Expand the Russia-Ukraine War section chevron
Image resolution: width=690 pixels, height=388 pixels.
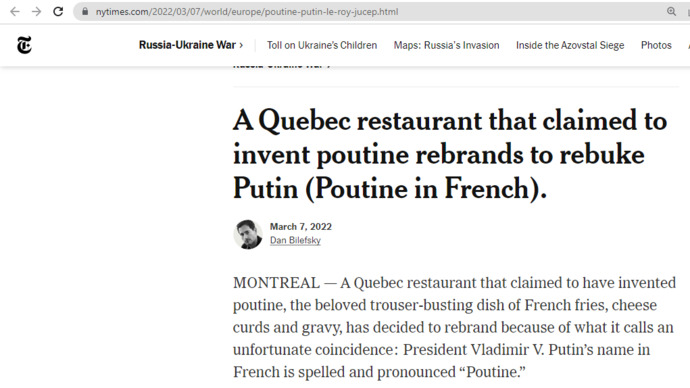pos(241,45)
